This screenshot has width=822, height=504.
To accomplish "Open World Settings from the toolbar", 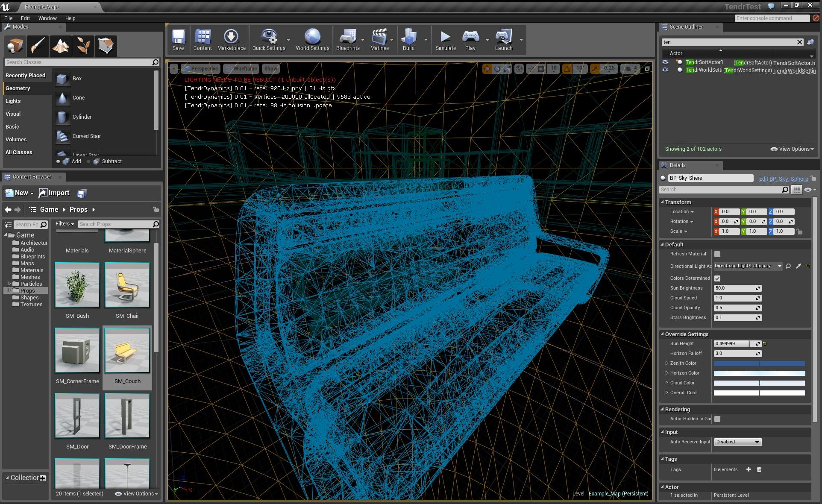I will pos(312,40).
